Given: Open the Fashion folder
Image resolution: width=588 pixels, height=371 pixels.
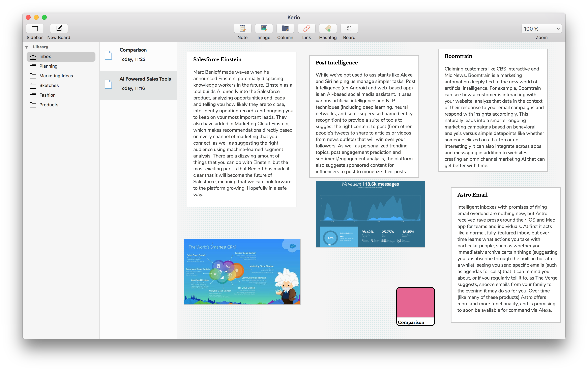Looking at the screenshot, I should click(x=61, y=95).
